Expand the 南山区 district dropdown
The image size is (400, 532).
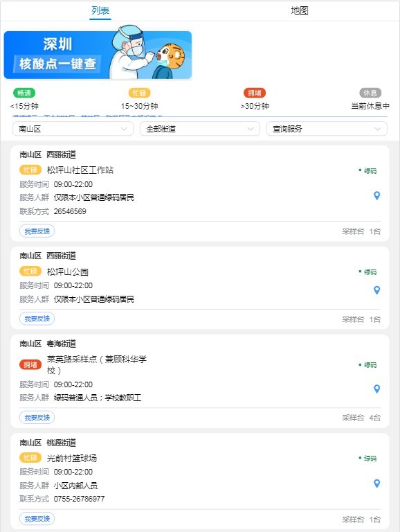coord(73,129)
